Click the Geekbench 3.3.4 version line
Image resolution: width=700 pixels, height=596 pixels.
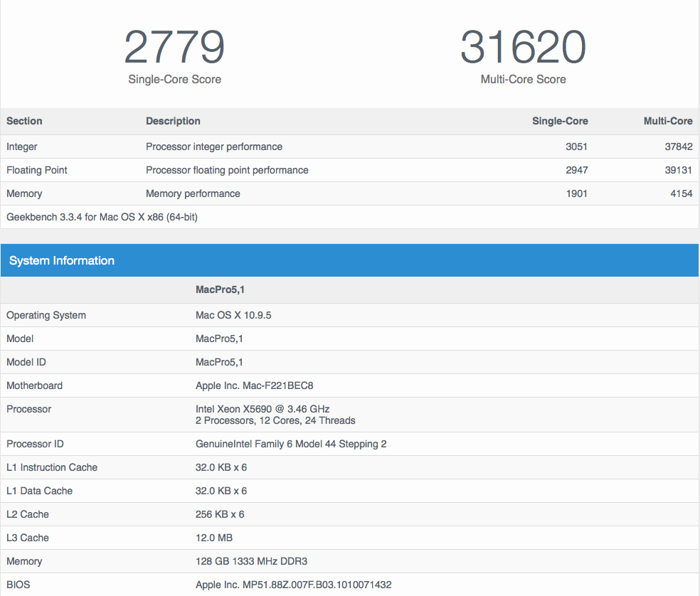pos(102,217)
